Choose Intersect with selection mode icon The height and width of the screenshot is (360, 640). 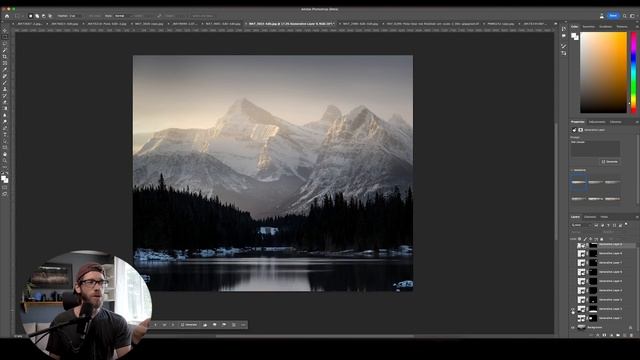pyautogui.click(x=50, y=16)
